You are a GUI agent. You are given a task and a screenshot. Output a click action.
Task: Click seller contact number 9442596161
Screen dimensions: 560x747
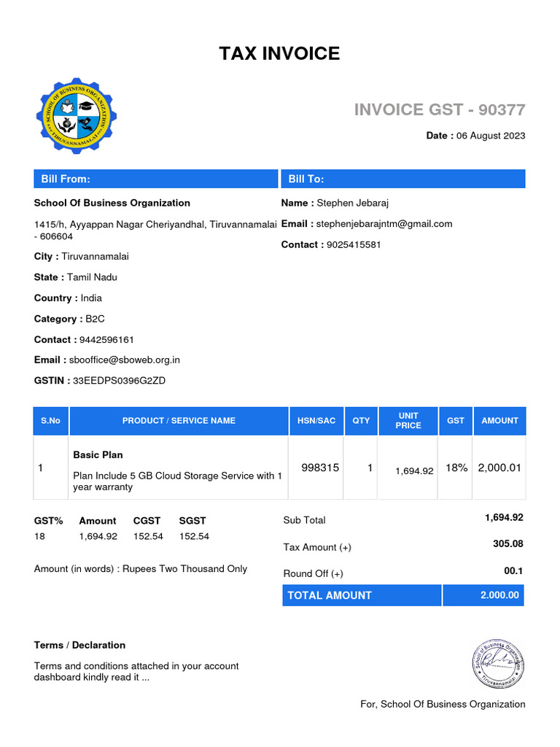coord(106,340)
